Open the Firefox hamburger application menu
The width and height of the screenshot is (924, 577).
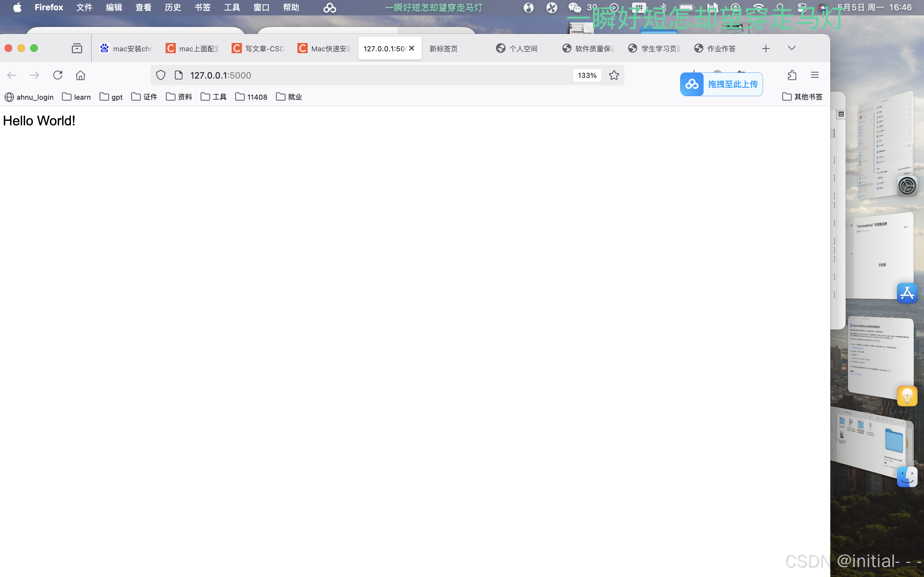click(815, 75)
